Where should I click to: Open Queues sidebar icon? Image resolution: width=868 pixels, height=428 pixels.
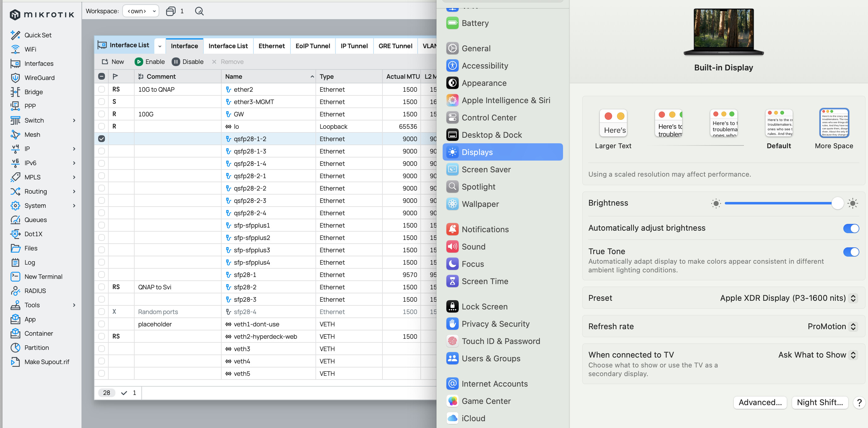coord(15,220)
